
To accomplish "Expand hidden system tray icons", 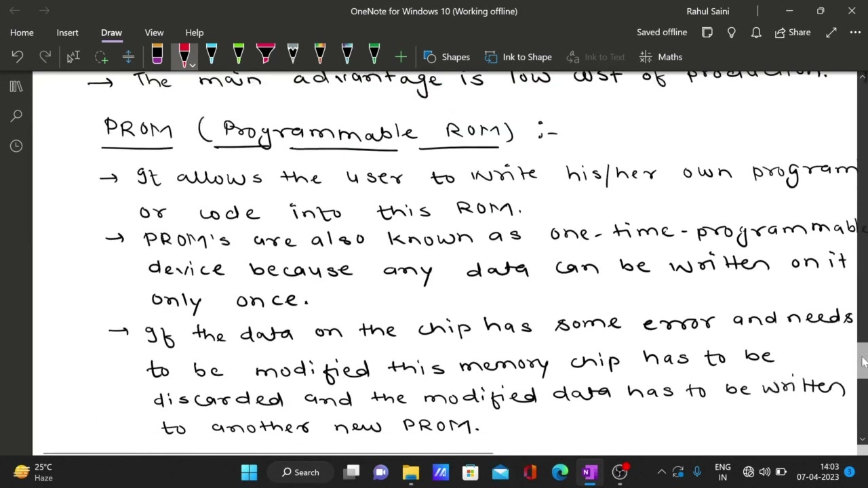I will [x=661, y=472].
